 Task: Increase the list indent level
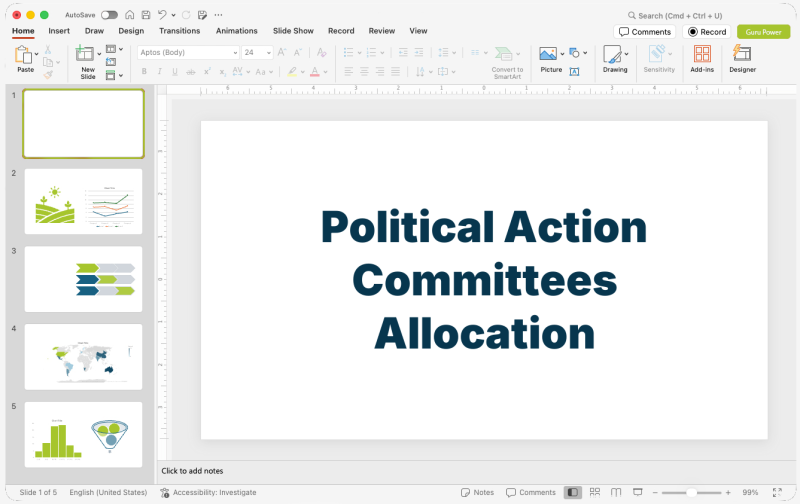[x=419, y=52]
